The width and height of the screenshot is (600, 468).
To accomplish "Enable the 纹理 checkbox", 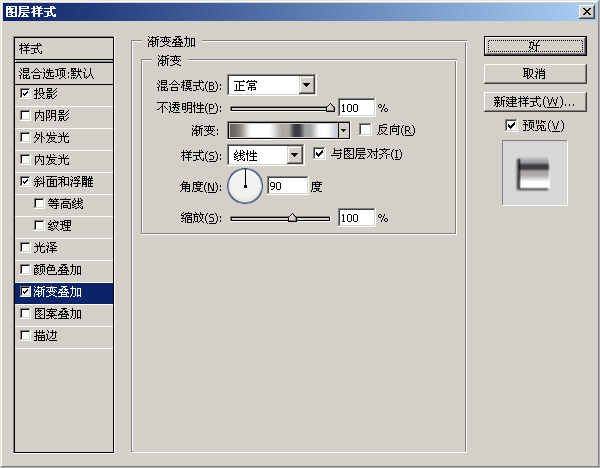I will [39, 225].
